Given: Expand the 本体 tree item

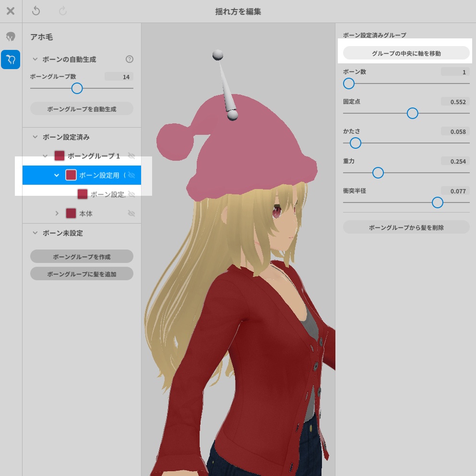Looking at the screenshot, I should pos(57,213).
